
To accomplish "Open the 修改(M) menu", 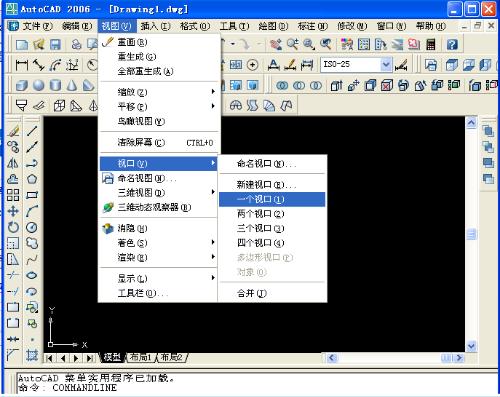I will [352, 26].
